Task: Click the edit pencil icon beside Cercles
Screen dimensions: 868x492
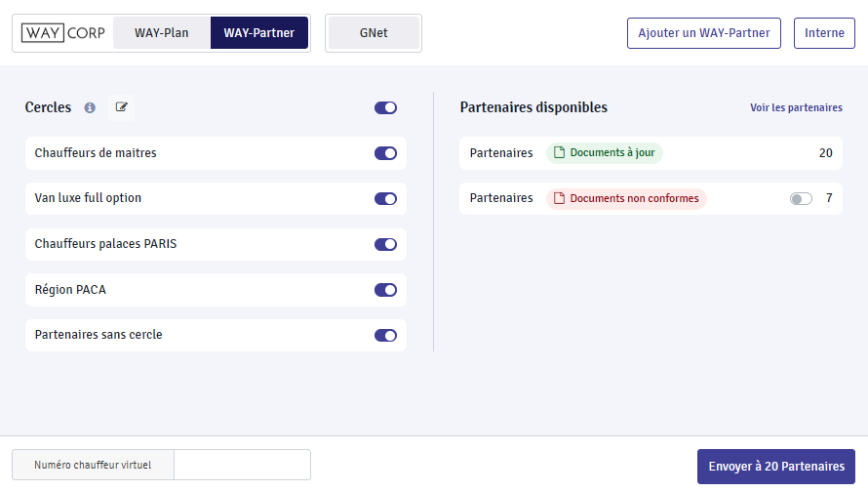Action: point(122,107)
